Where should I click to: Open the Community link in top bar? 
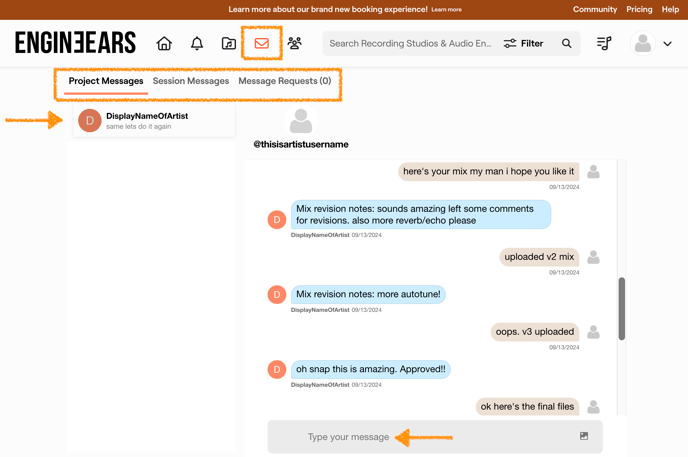pos(595,9)
